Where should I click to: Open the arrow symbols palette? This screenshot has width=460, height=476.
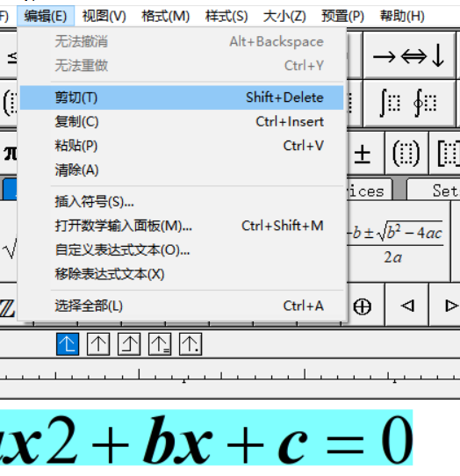click(x=409, y=56)
